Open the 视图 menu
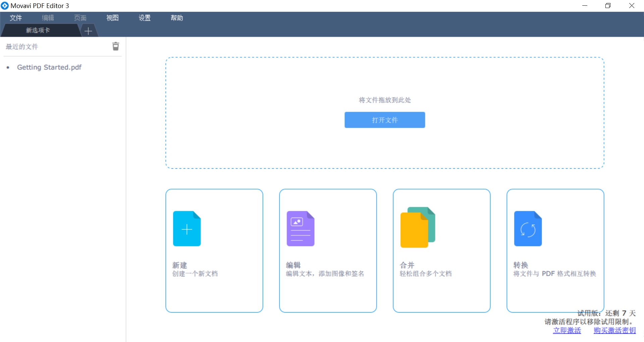 click(112, 18)
